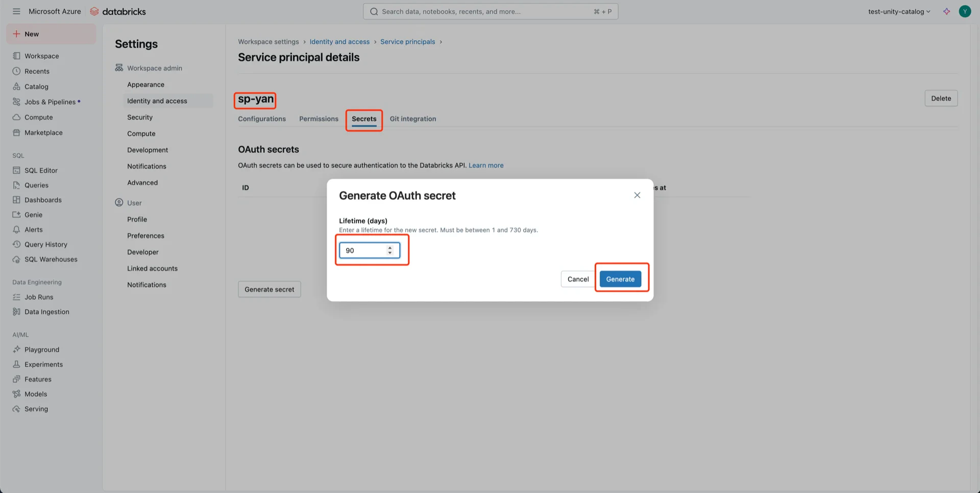Viewport: 980px width, 493px height.
Task: Click the Workspace settings breadcrumb text
Action: pyautogui.click(x=268, y=41)
